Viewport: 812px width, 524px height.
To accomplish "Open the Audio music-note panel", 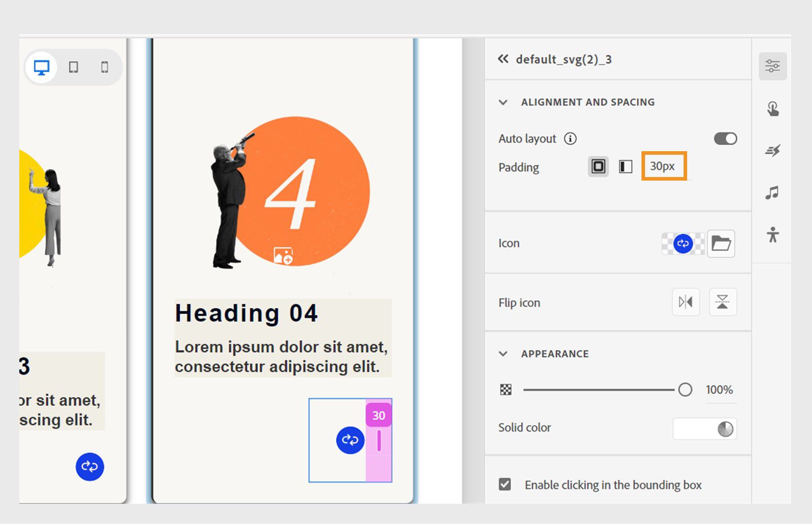I will point(772,192).
